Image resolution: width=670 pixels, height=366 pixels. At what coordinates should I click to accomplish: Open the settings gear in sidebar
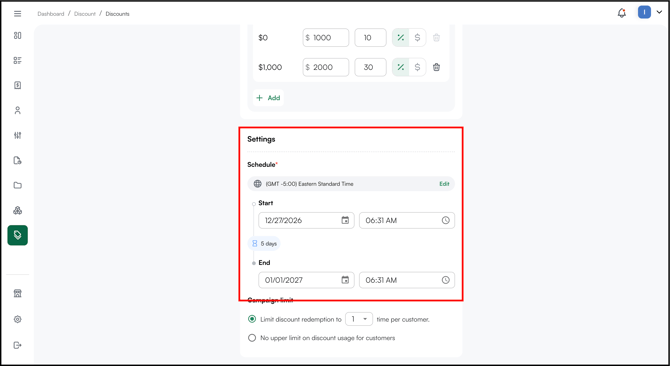[x=18, y=319]
